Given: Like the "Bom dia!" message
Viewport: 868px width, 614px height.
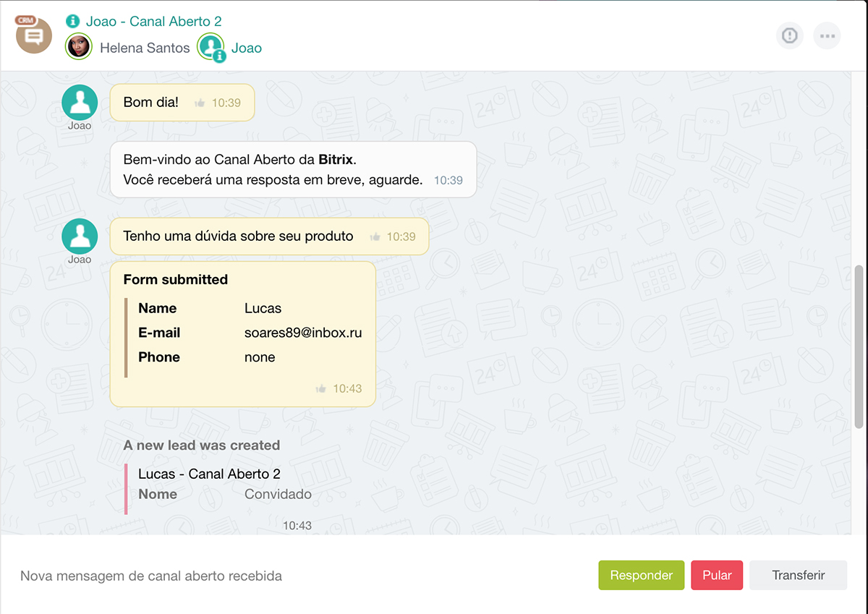Looking at the screenshot, I should 200,103.
